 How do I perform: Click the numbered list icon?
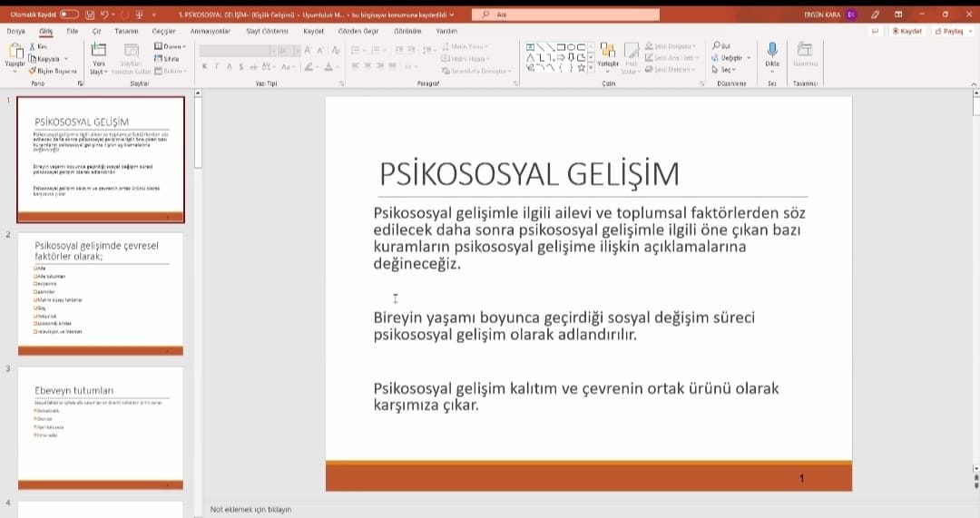[375, 50]
